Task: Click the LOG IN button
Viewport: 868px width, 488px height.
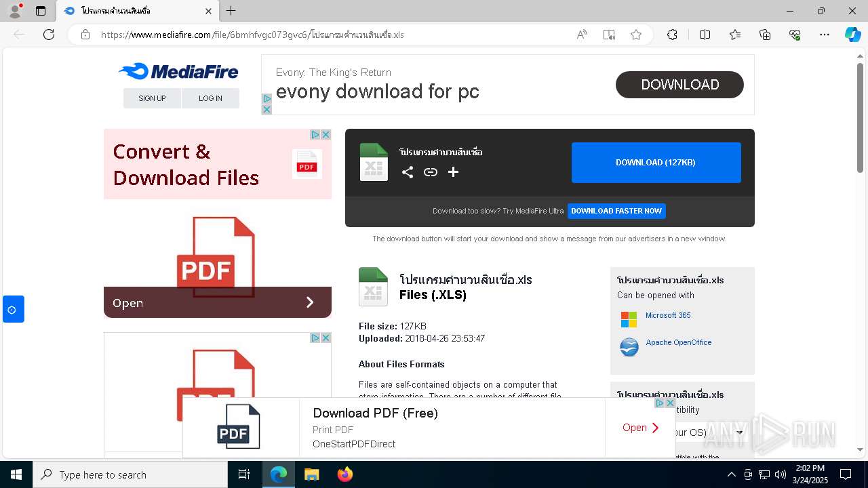Action: point(210,98)
